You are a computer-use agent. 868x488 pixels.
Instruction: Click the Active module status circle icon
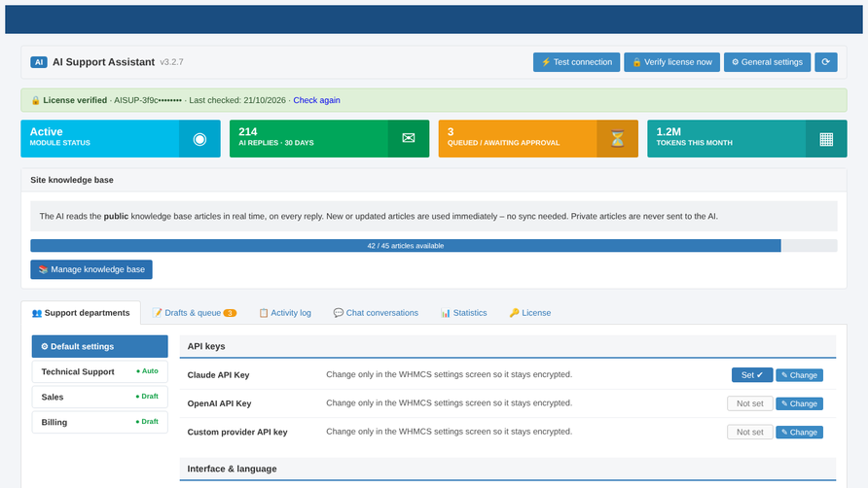coord(199,139)
